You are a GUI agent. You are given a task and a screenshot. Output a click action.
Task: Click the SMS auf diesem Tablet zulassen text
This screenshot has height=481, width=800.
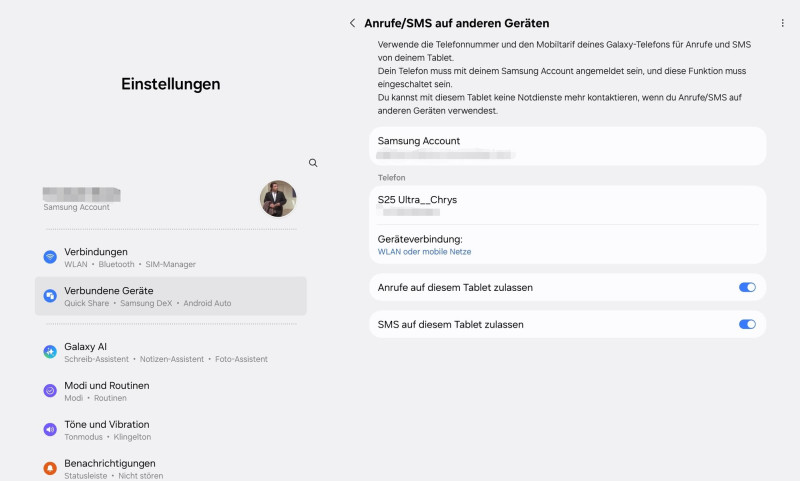[451, 324]
